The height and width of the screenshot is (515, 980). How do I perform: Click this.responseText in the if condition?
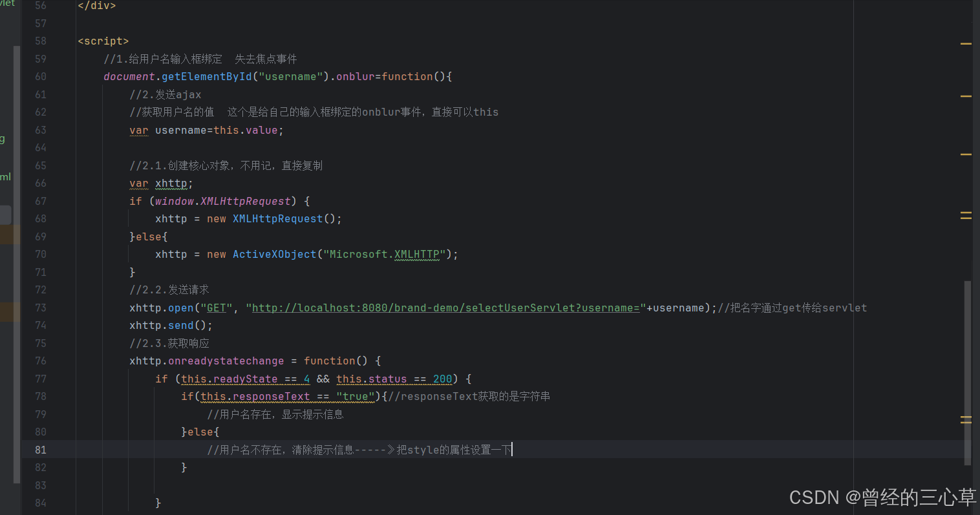255,396
